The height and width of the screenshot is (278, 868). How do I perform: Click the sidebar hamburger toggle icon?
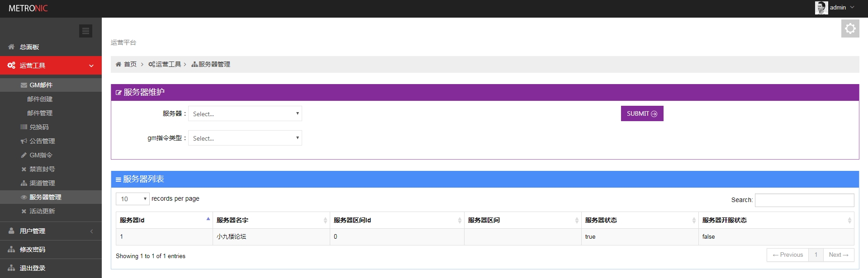[85, 31]
